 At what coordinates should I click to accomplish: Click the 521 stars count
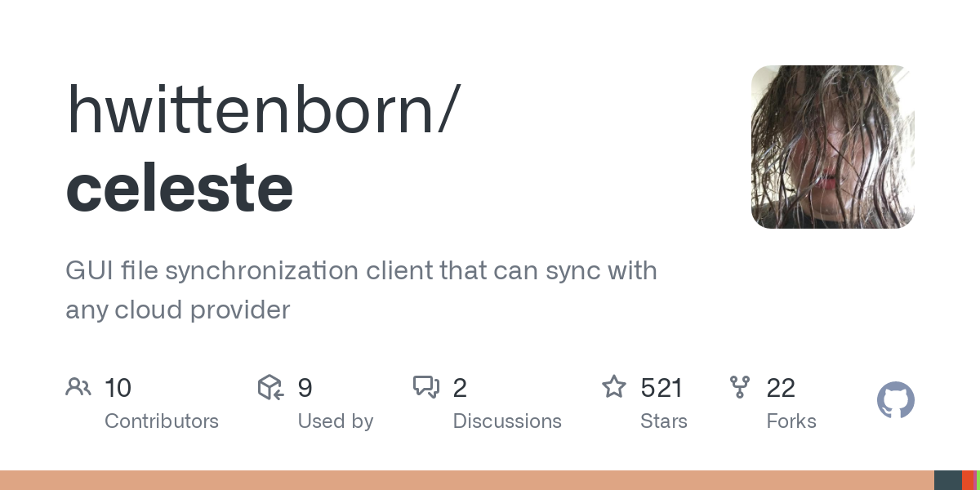pos(661,388)
